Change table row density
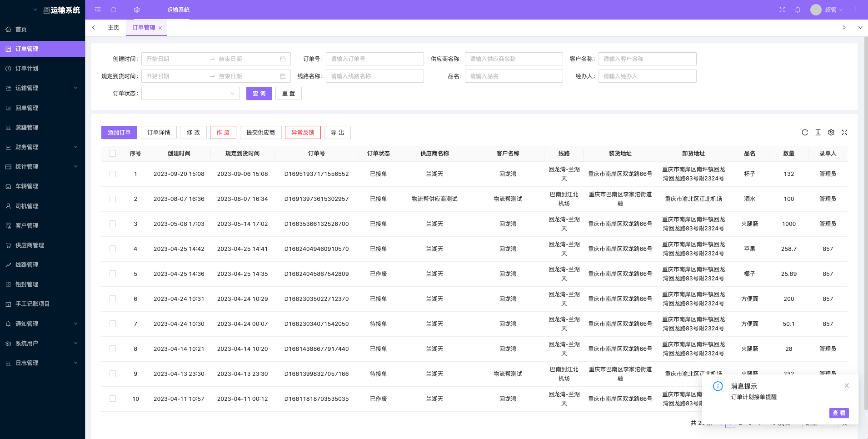Screen dimensions: 868x439 coord(818,132)
